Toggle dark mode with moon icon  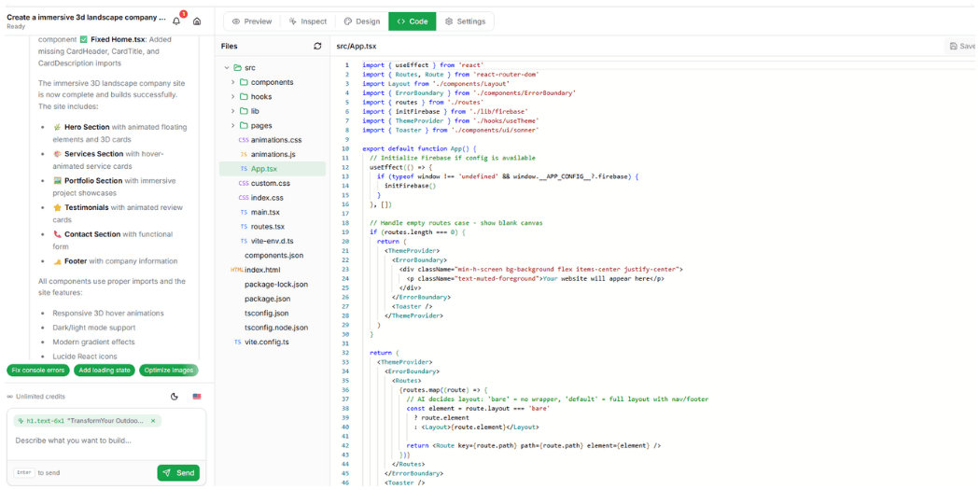(x=175, y=397)
